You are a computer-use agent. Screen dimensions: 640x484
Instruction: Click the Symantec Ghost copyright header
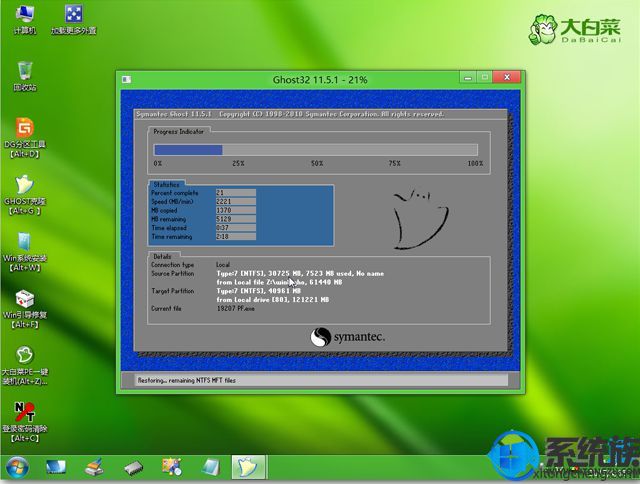[290, 114]
